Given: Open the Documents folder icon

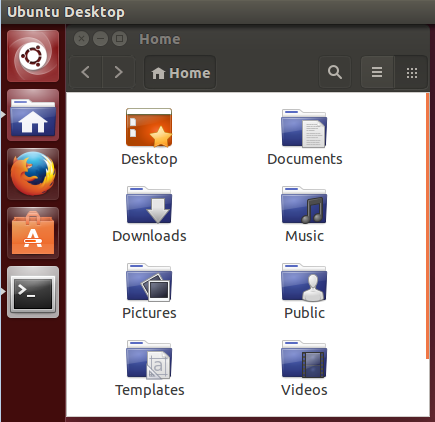Looking at the screenshot, I should (x=304, y=128).
